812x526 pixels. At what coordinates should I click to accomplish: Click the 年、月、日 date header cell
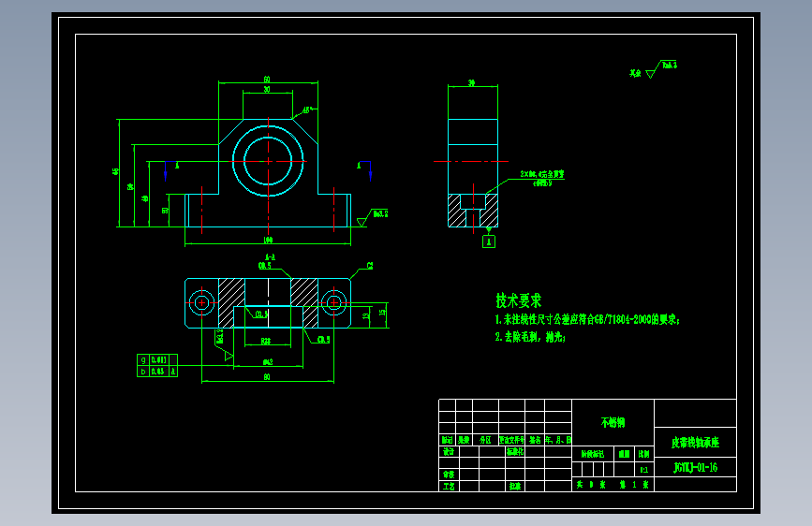point(558,440)
